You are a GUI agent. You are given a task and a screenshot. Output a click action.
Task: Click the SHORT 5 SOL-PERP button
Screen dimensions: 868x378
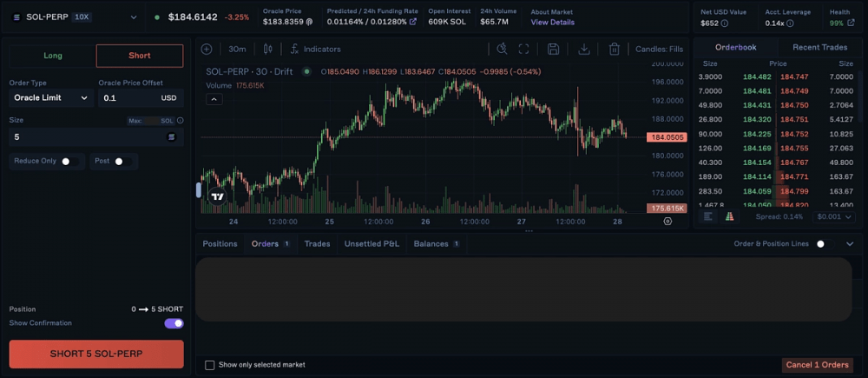pos(96,354)
